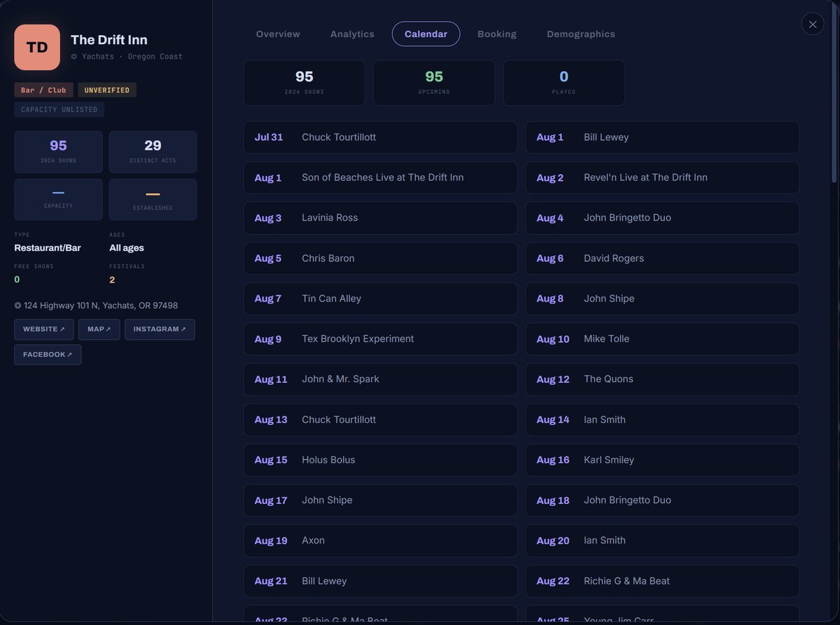Open the Demographics tab

(581, 34)
